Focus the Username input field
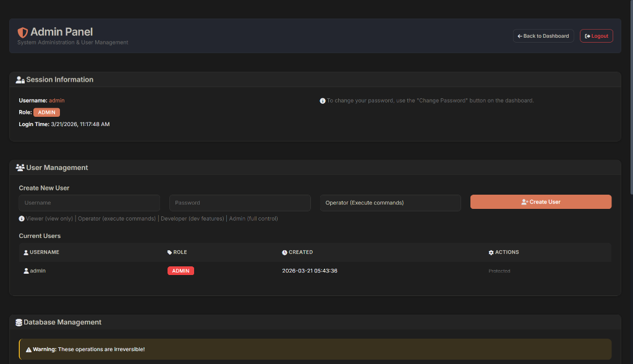633x364 pixels. pyautogui.click(x=89, y=203)
